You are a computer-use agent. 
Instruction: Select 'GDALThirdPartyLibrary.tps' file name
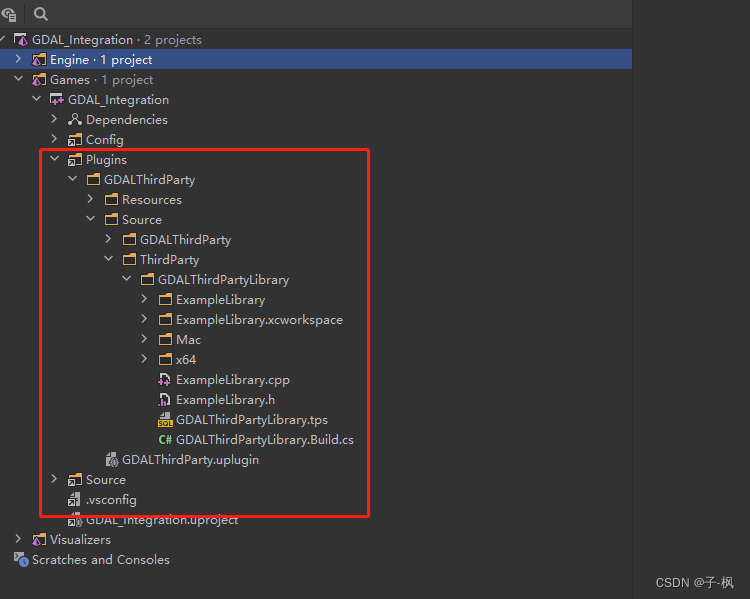pos(252,420)
